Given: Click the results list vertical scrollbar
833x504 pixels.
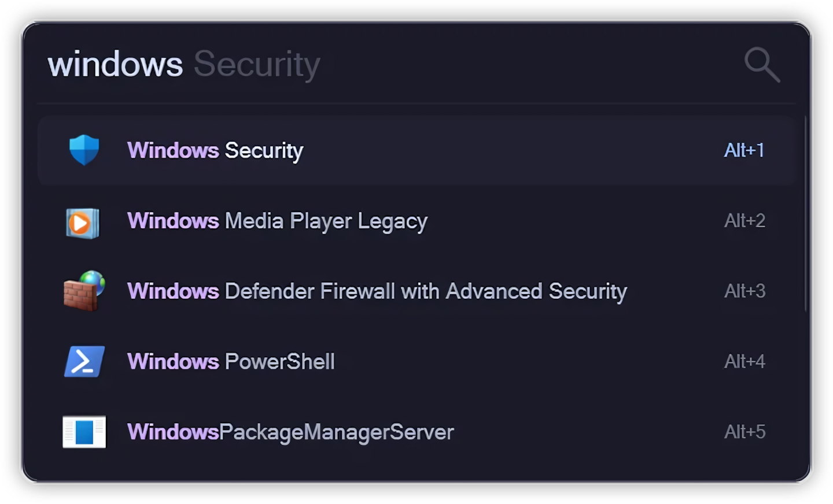Looking at the screenshot, I should [805, 214].
